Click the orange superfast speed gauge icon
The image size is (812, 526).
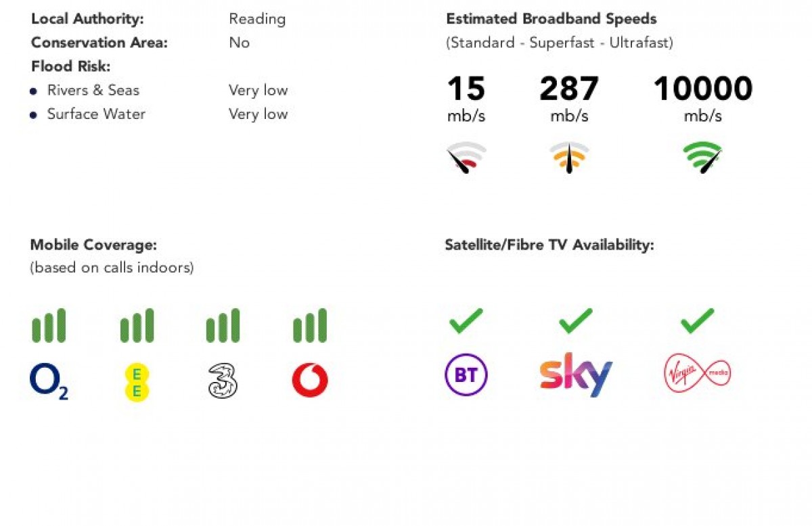tap(569, 157)
